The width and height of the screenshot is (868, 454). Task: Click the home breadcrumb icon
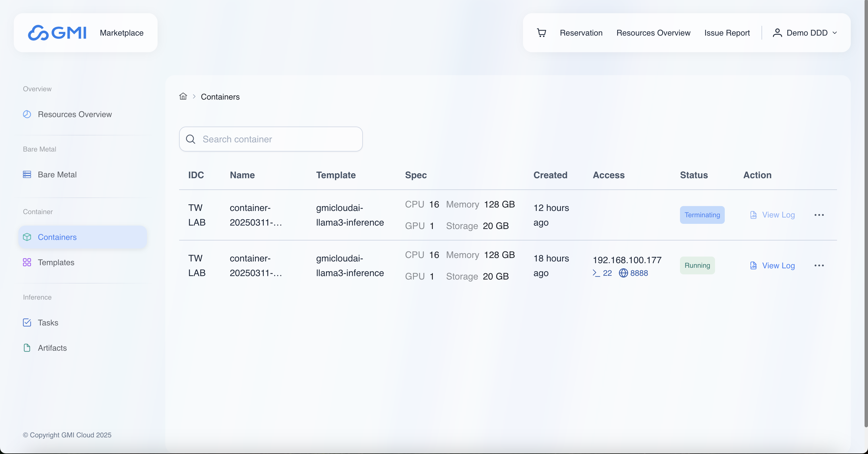(183, 96)
